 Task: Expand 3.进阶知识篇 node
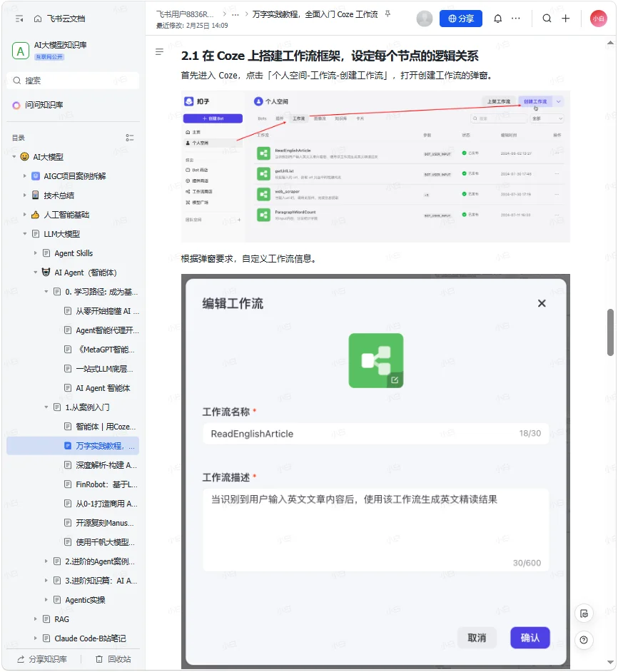pos(46,581)
